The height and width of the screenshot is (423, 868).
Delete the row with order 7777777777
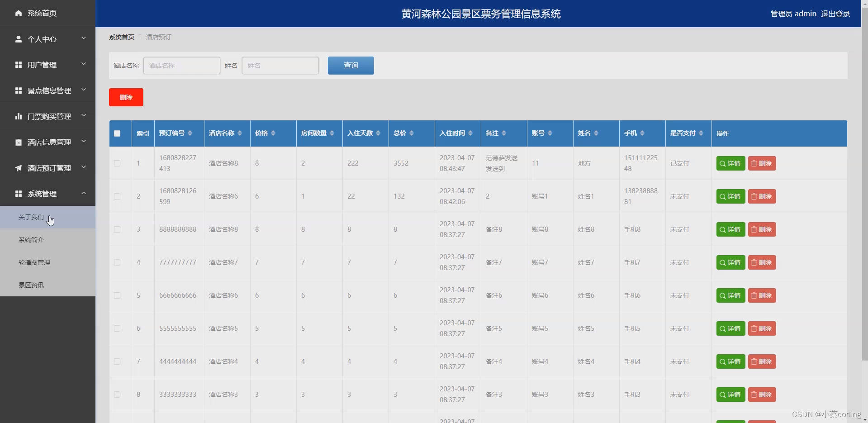(762, 262)
